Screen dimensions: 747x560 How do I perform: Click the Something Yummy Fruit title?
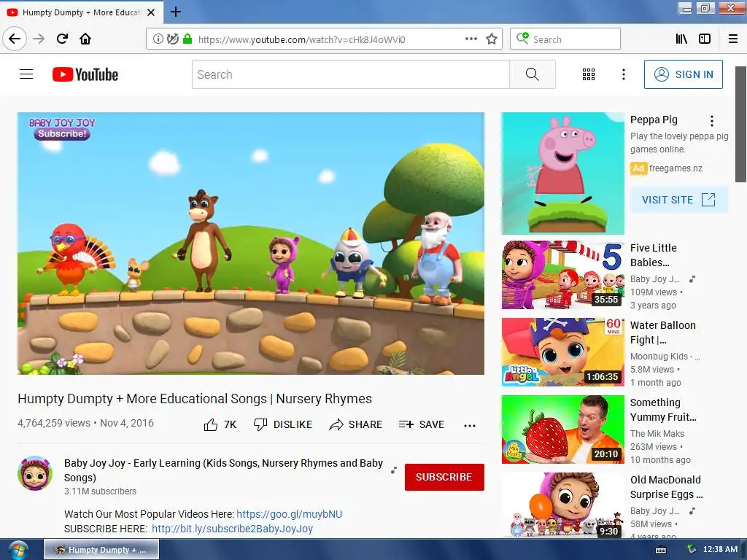[x=663, y=410]
